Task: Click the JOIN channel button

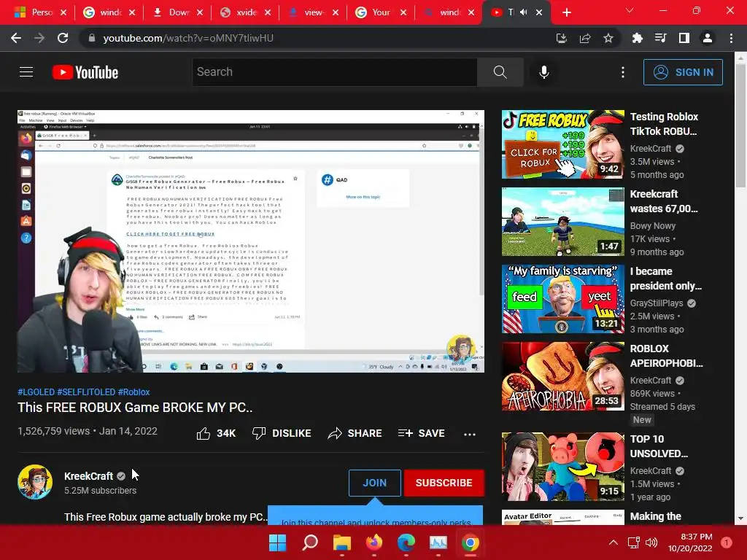Action: click(x=375, y=483)
